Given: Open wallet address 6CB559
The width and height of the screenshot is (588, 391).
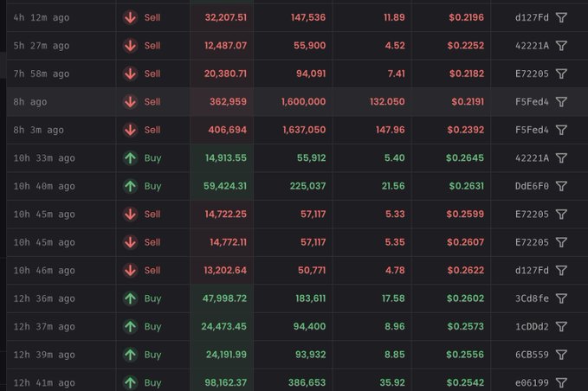Looking at the screenshot, I should click(532, 355).
